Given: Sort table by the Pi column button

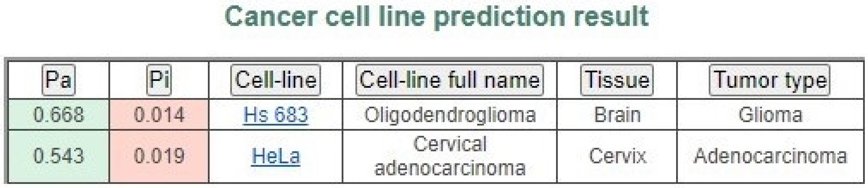Looking at the screenshot, I should pos(159,80).
